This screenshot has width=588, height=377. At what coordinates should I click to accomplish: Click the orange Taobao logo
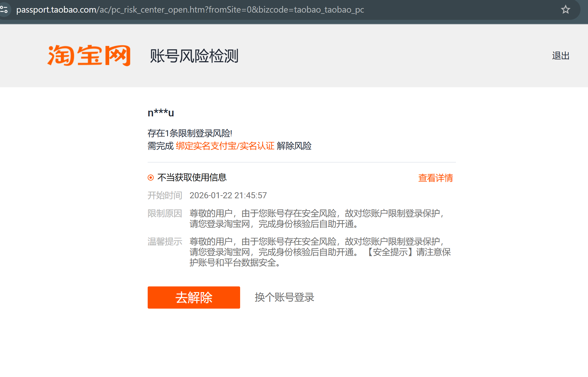[89, 55]
